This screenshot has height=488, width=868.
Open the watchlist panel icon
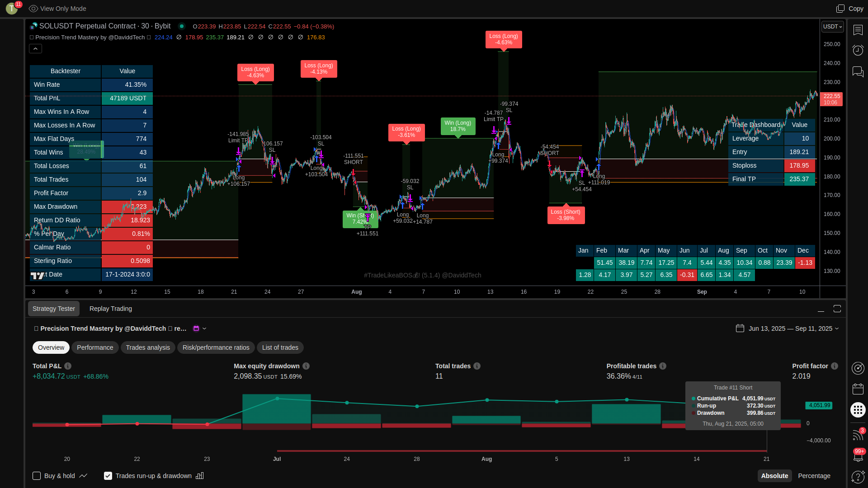(858, 30)
